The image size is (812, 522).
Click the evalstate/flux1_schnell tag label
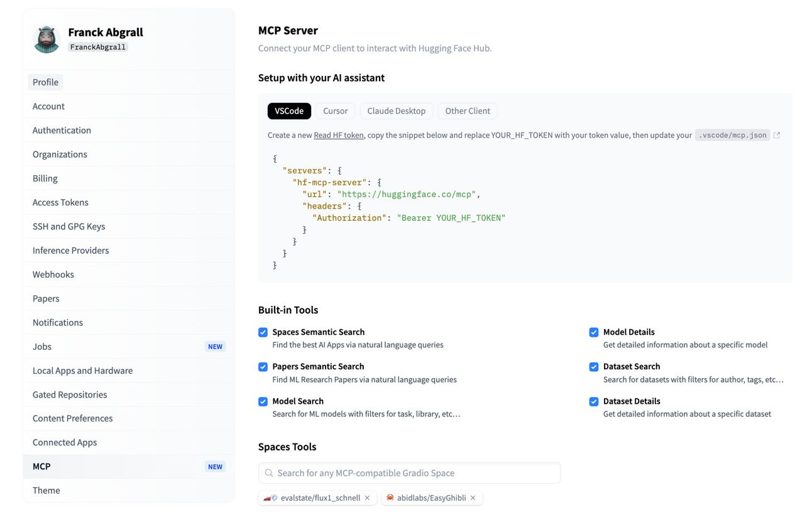click(321, 498)
